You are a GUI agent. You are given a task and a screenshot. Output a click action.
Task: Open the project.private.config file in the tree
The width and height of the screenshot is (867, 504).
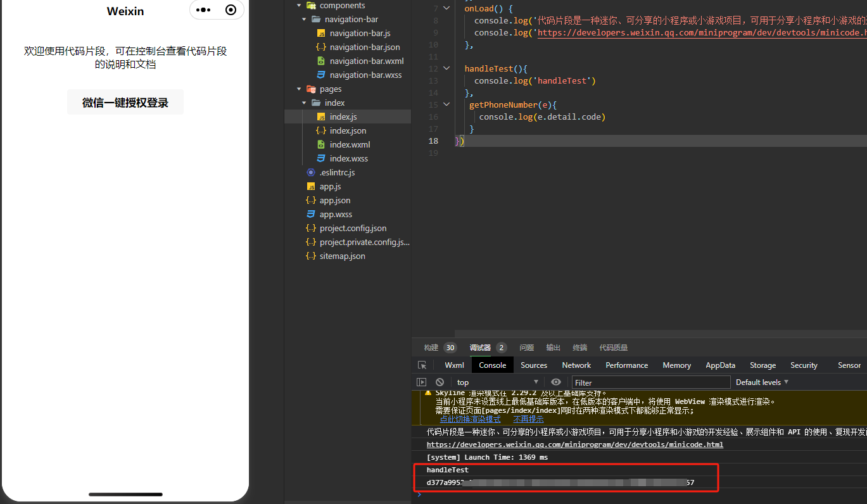pyautogui.click(x=365, y=243)
